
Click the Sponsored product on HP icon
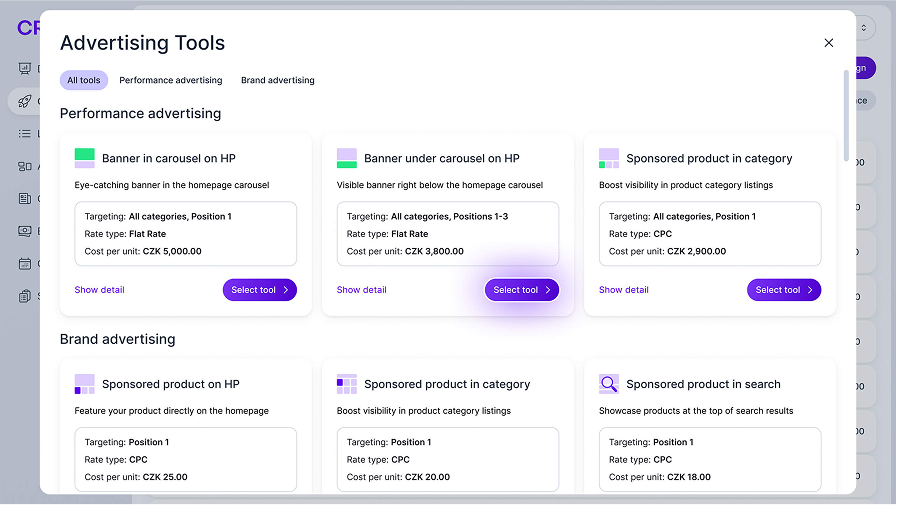[x=84, y=384]
